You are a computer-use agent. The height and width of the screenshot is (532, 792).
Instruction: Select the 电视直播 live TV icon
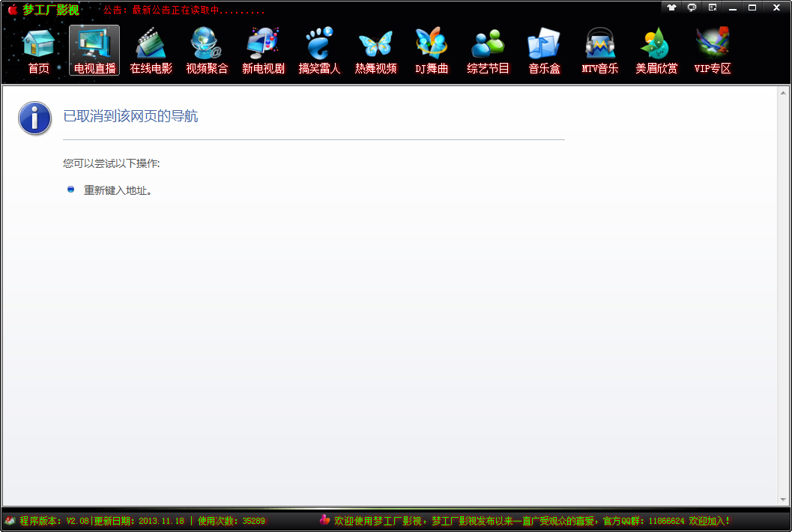(x=94, y=50)
